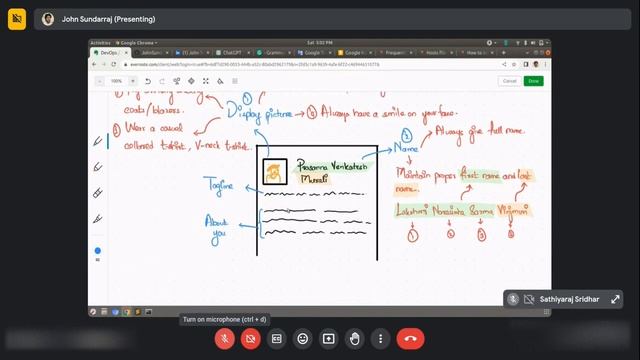Select the shapes tool in sketch toolbar
Screen dimensions: 640x360
tap(177, 81)
